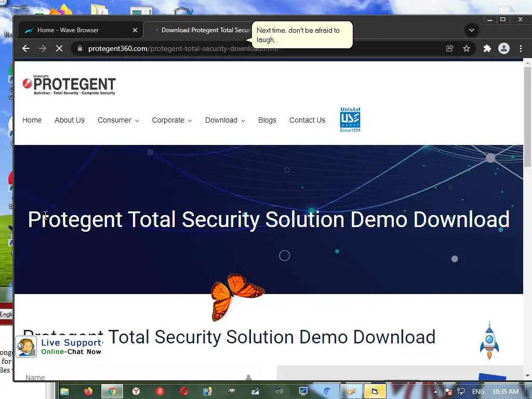Click the Name input field

pyautogui.click(x=139, y=377)
